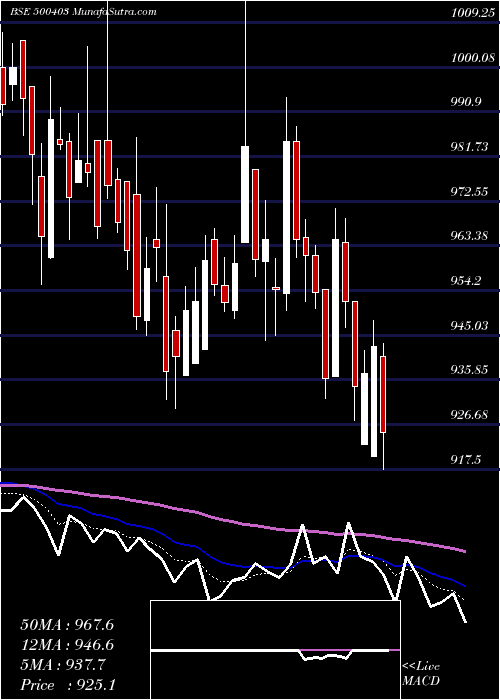Click the 963.38 price axis label
The image size is (500, 700).
pos(469,236)
